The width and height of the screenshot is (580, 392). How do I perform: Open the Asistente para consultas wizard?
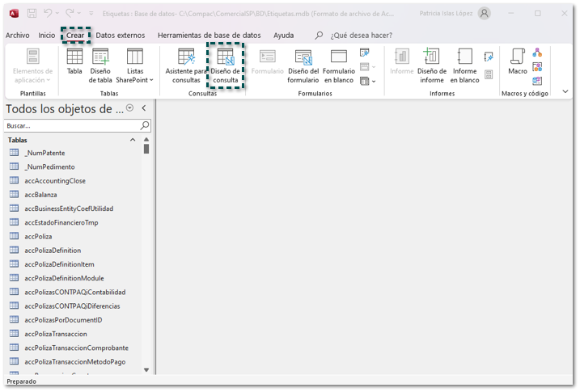point(186,58)
